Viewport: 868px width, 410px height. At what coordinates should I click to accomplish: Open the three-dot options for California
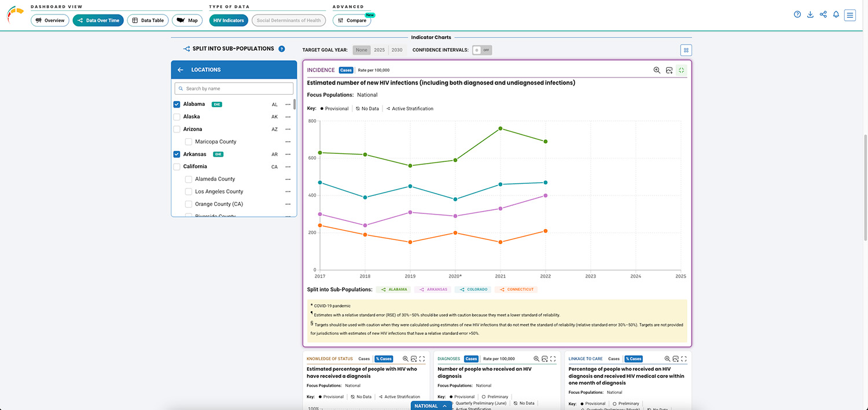point(288,167)
